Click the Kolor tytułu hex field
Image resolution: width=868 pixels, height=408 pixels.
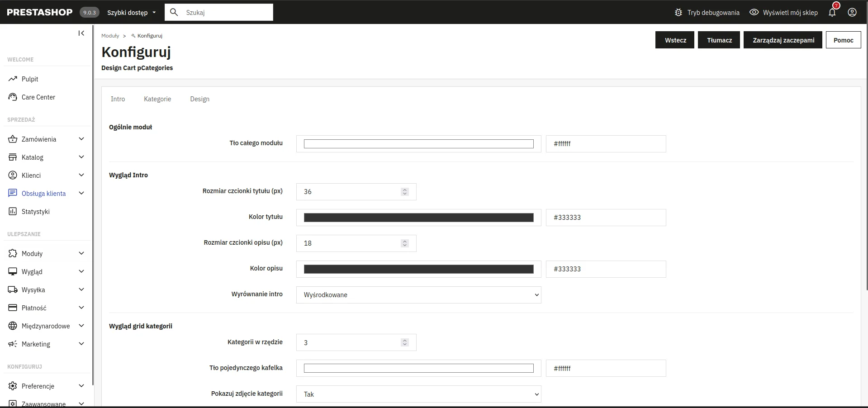pos(606,218)
